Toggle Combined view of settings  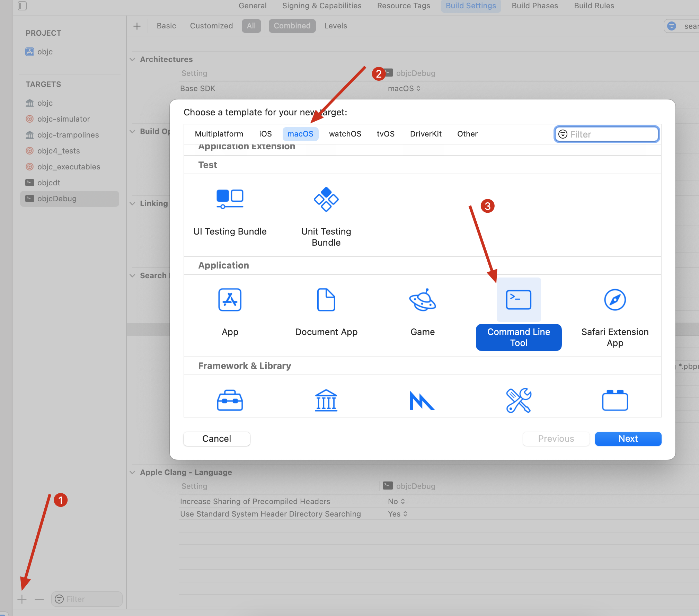pos(292,26)
